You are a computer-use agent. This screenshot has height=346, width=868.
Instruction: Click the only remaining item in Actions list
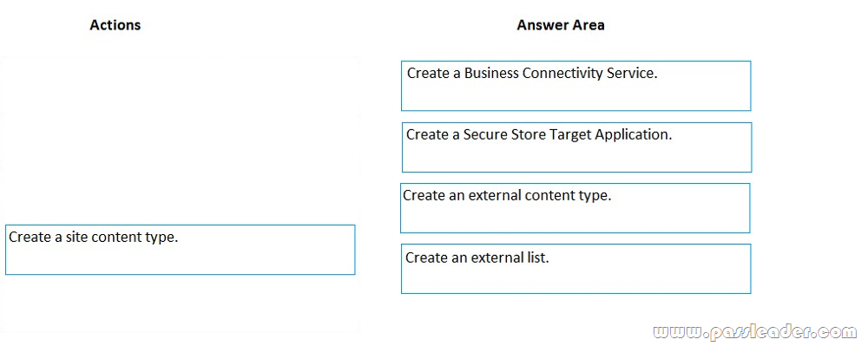point(180,249)
